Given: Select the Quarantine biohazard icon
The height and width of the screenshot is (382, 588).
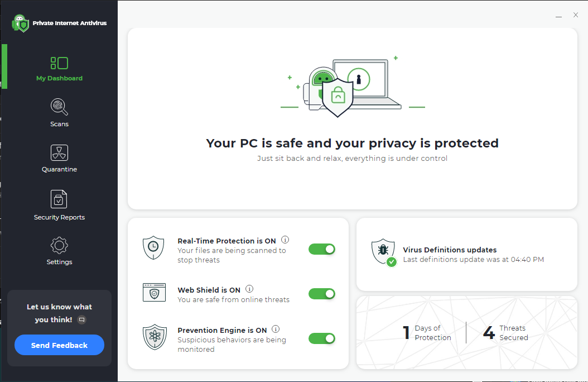Looking at the screenshot, I should pyautogui.click(x=59, y=152).
